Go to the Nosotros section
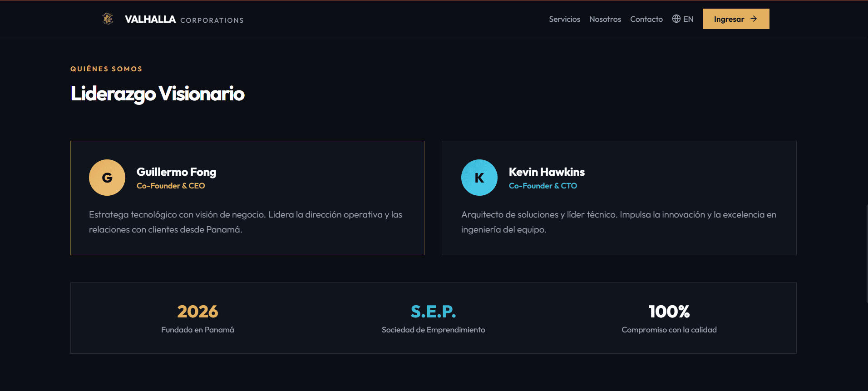Screen dimensions: 868x391 coord(605,19)
